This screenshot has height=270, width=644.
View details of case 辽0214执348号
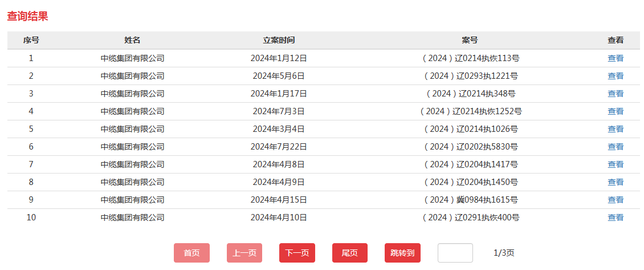(x=616, y=94)
